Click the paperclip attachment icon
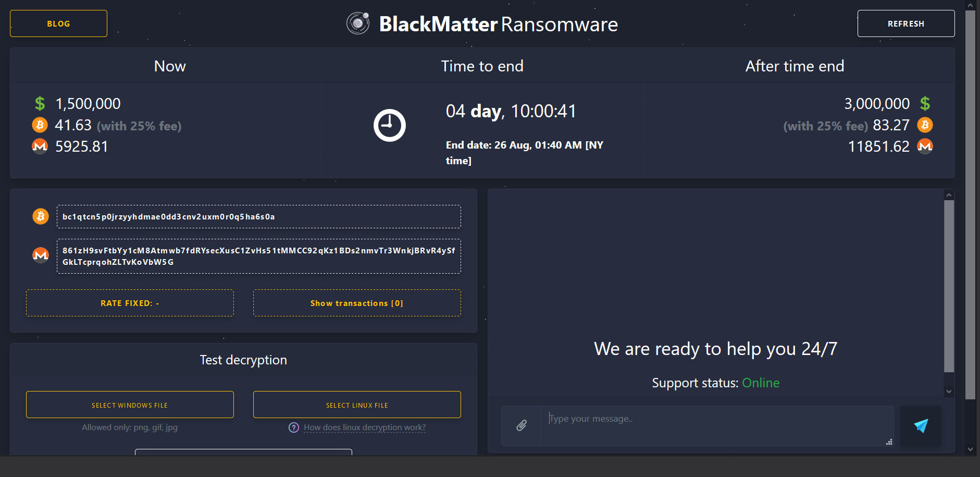980x477 pixels. pyautogui.click(x=522, y=425)
